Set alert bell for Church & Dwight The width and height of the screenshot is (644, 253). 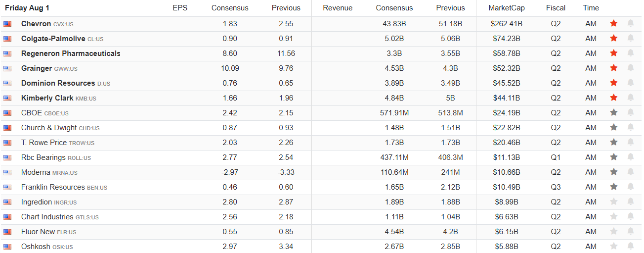[631, 127]
